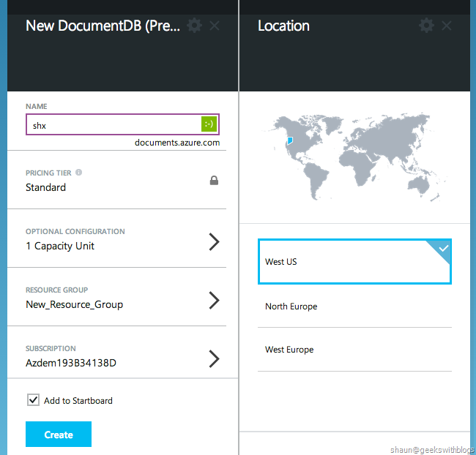Toggle the Add to Startboard checkbox
The image size is (476, 455).
[x=33, y=400]
